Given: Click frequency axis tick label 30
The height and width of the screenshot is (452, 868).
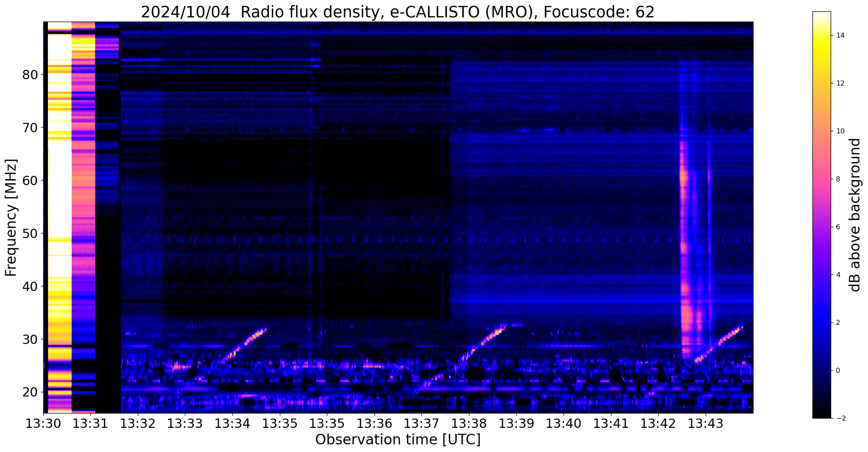Looking at the screenshot, I should click(x=31, y=339).
